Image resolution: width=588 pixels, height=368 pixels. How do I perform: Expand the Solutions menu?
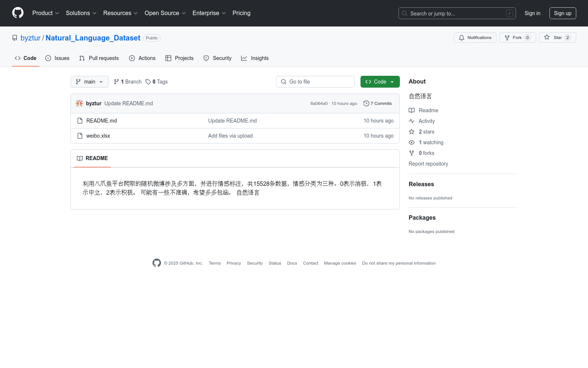[81, 13]
